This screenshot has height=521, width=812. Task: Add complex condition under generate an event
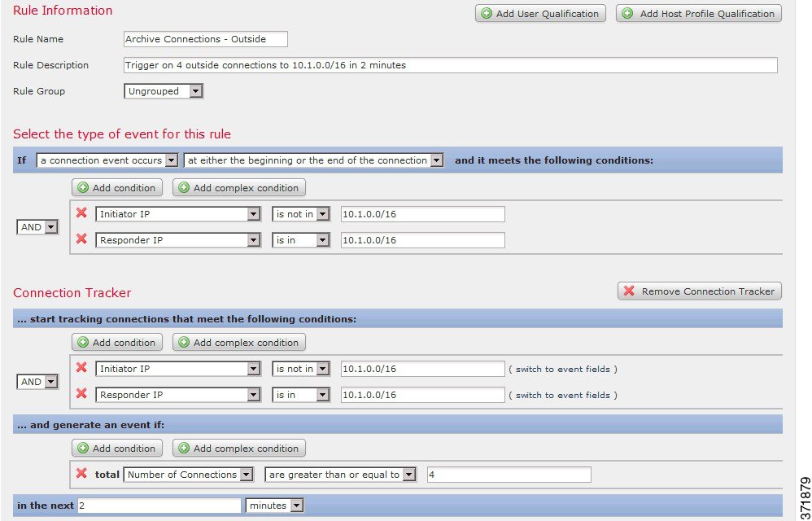pos(239,448)
